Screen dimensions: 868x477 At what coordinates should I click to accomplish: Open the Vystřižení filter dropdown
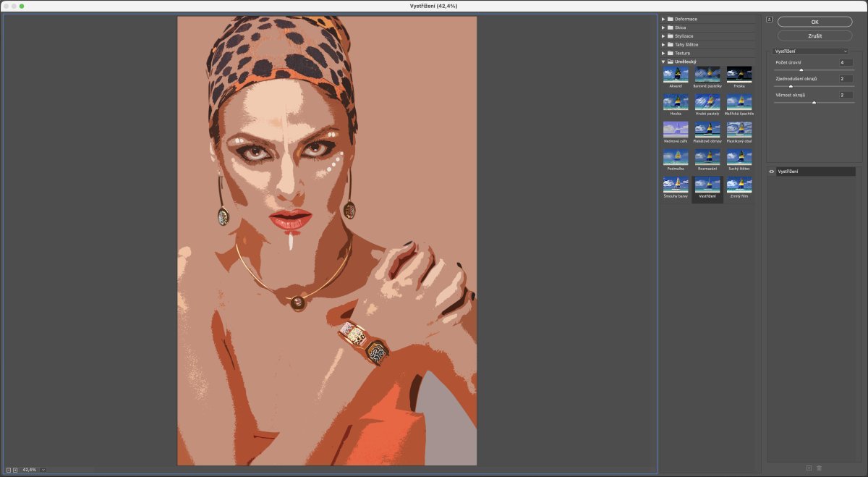tap(811, 51)
